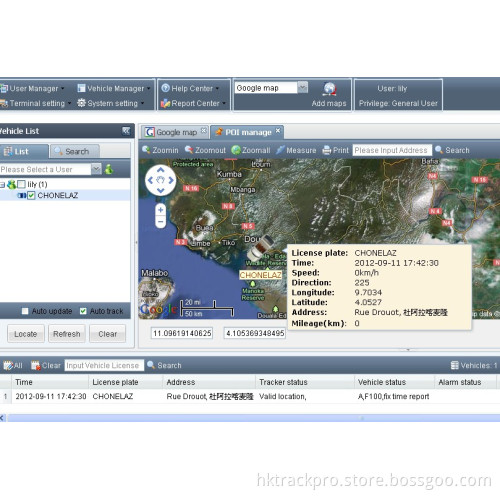This screenshot has height=500, width=500.
Task: Pan the map up with the arrow
Action: [x=161, y=169]
